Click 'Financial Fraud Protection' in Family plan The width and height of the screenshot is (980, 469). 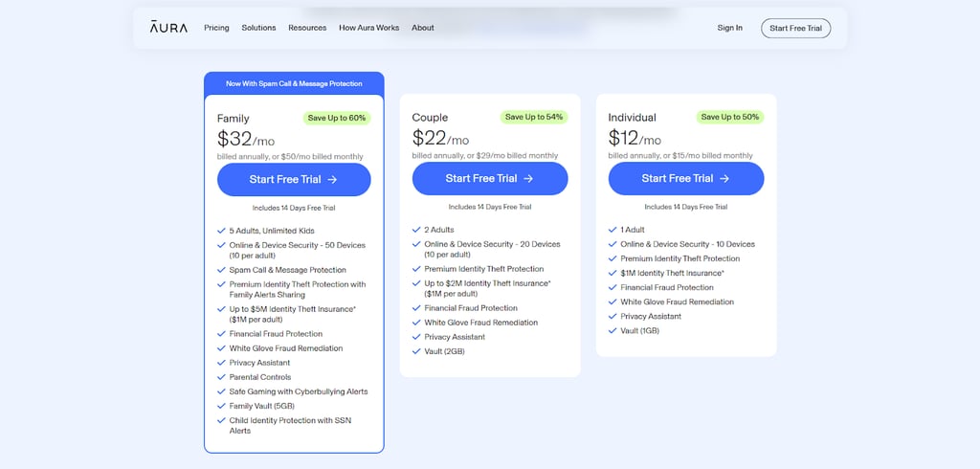click(276, 334)
